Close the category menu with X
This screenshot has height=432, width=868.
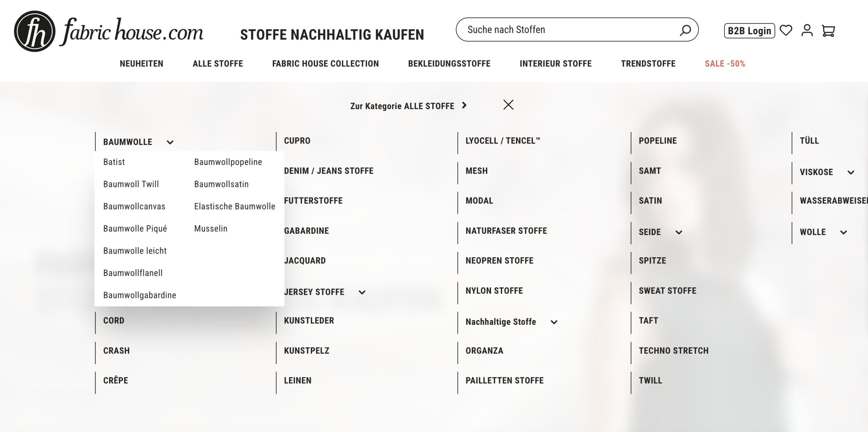click(x=508, y=105)
